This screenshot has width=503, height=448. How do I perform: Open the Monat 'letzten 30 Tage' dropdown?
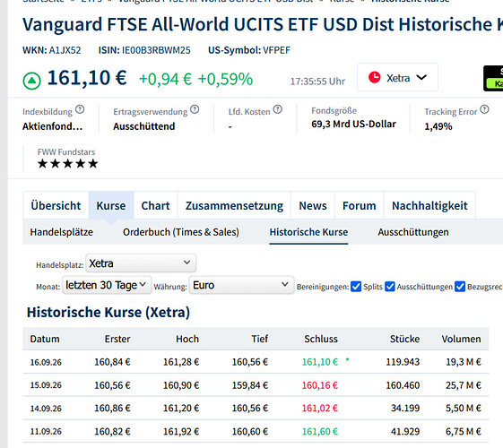click(107, 285)
